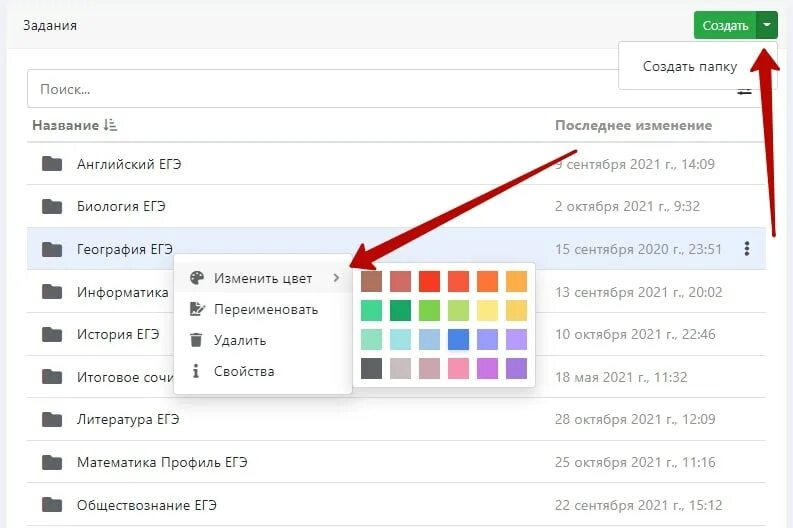Select Удалить in the context menu

point(263,340)
